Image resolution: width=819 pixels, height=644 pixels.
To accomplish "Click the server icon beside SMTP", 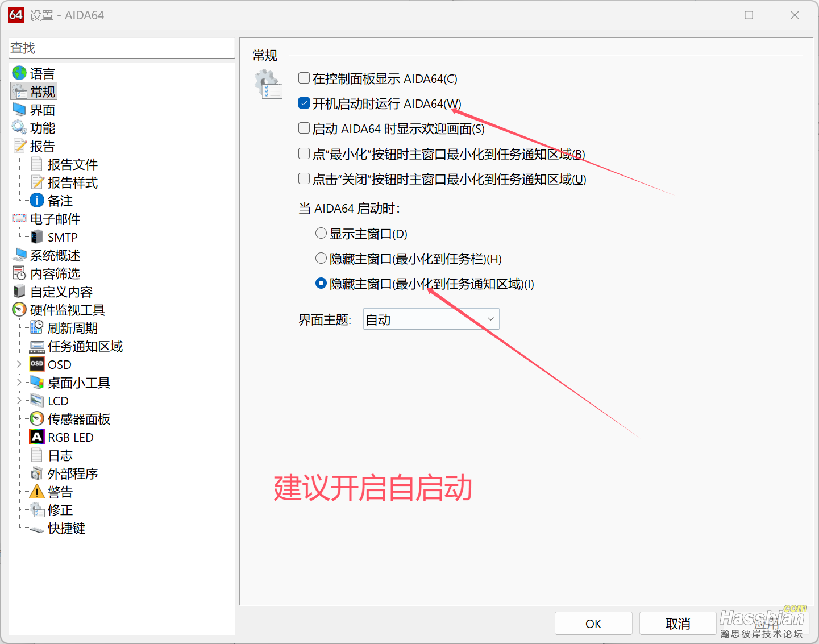I will (37, 237).
